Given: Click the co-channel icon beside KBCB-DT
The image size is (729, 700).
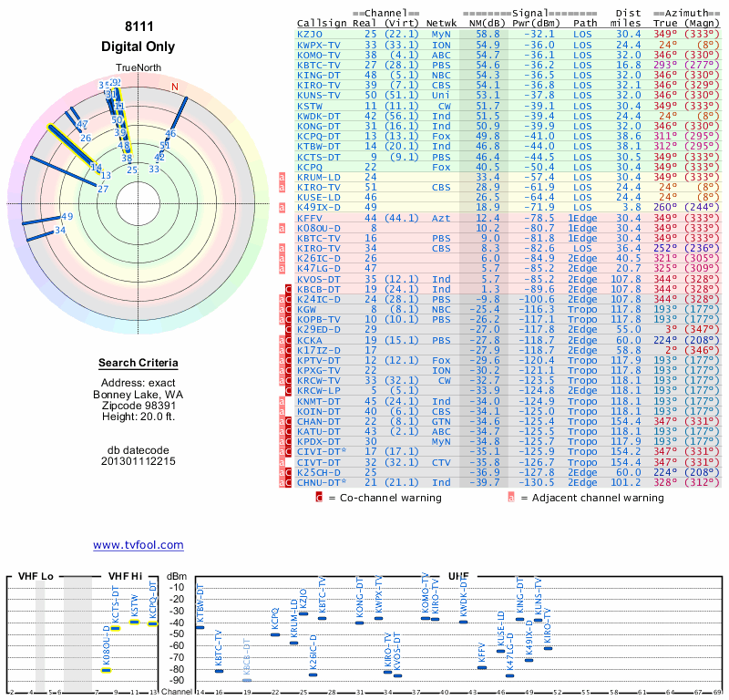Looking at the screenshot, I should [x=288, y=289].
